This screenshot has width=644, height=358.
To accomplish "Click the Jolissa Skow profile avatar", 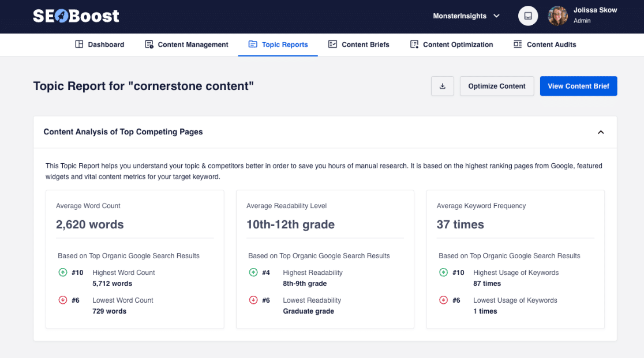I will point(557,16).
